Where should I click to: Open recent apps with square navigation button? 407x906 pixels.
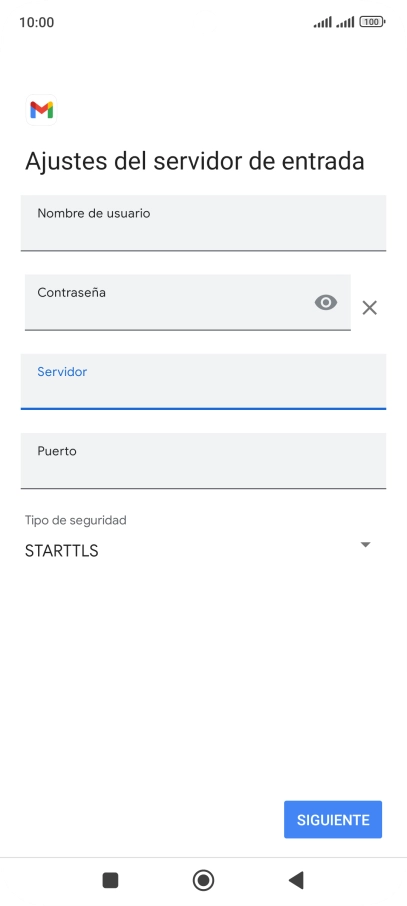coord(110,880)
